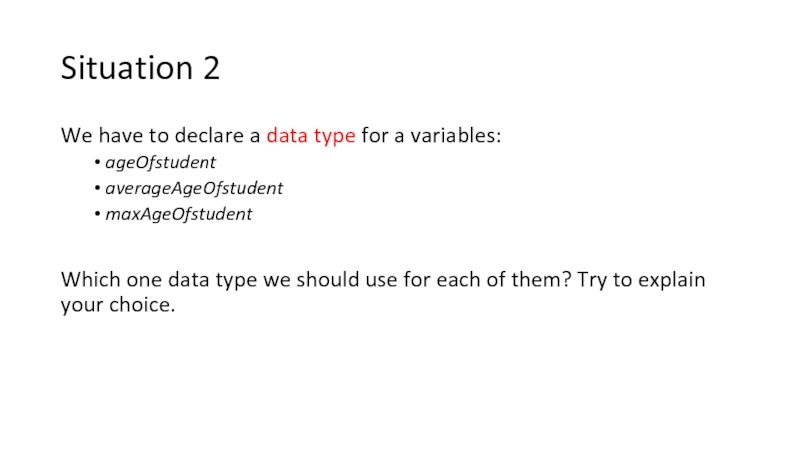Click the words "for each of them?"
The image size is (800, 450).
click(x=489, y=280)
